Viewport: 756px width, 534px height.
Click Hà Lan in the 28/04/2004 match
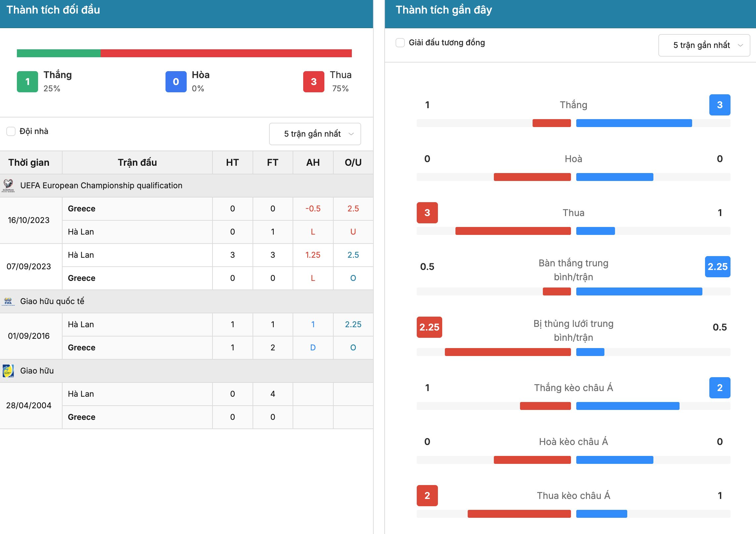tap(81, 394)
